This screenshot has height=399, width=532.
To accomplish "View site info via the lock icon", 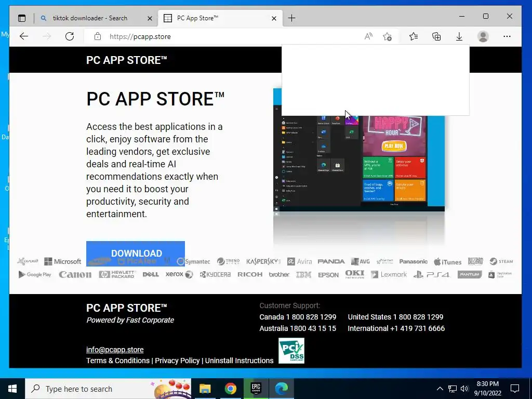I will point(98,36).
